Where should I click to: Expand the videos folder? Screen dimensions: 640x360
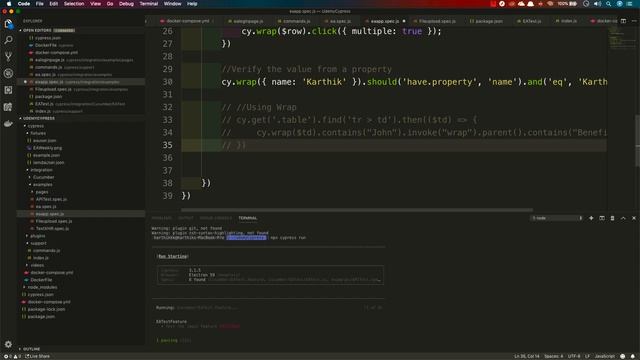(37, 265)
